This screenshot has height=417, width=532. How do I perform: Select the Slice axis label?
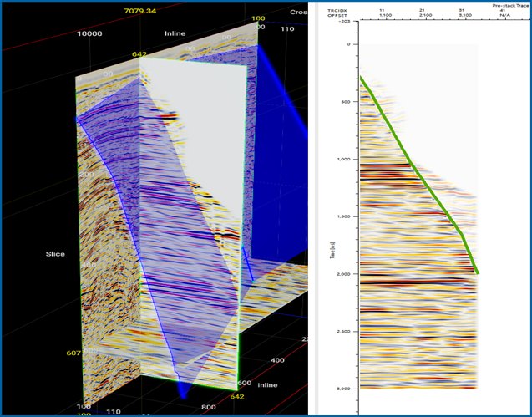(55, 254)
